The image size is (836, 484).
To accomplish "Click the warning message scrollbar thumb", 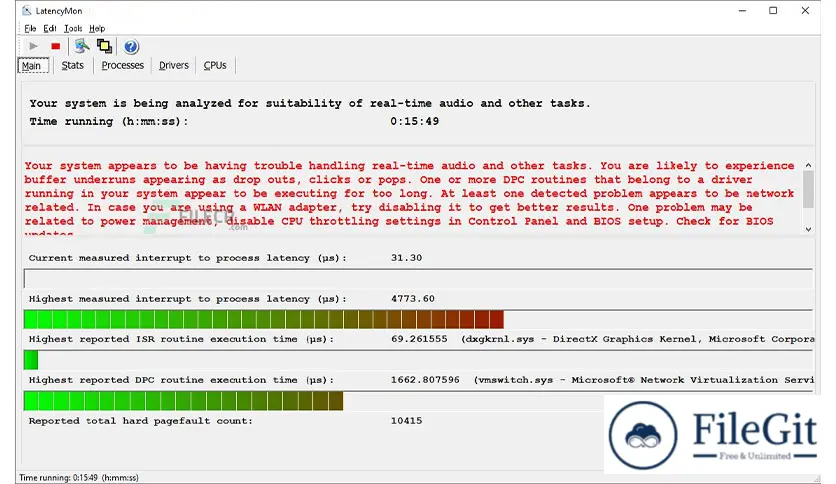I will 808,190.
